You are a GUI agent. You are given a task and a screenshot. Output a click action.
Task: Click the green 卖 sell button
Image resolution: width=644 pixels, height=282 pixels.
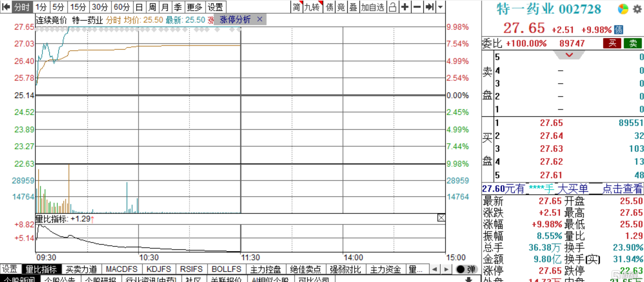coord(633,43)
